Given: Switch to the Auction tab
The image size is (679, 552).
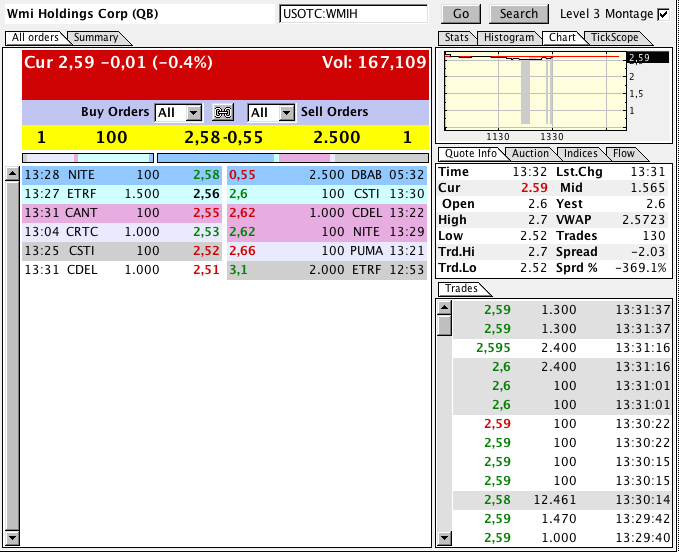Looking at the screenshot, I should point(530,154).
